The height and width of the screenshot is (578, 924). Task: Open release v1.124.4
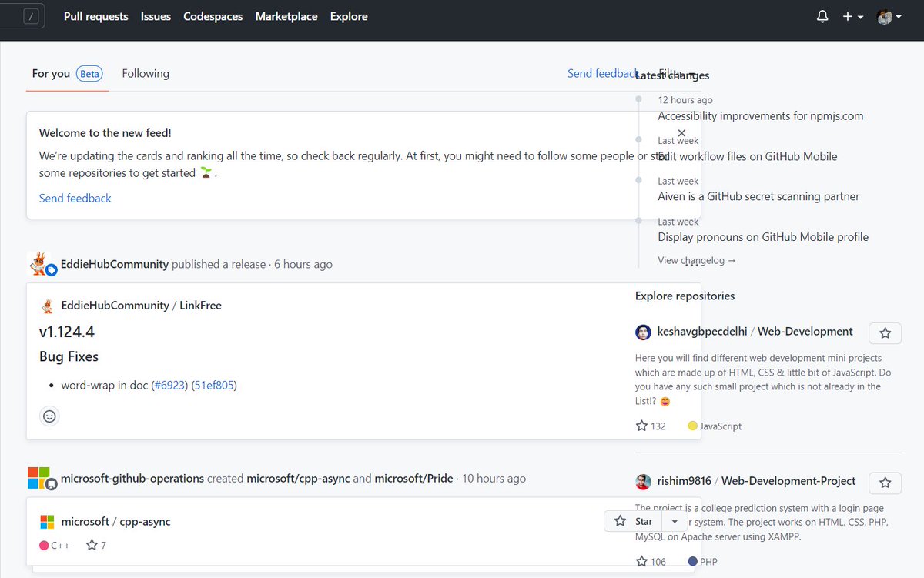click(x=67, y=332)
